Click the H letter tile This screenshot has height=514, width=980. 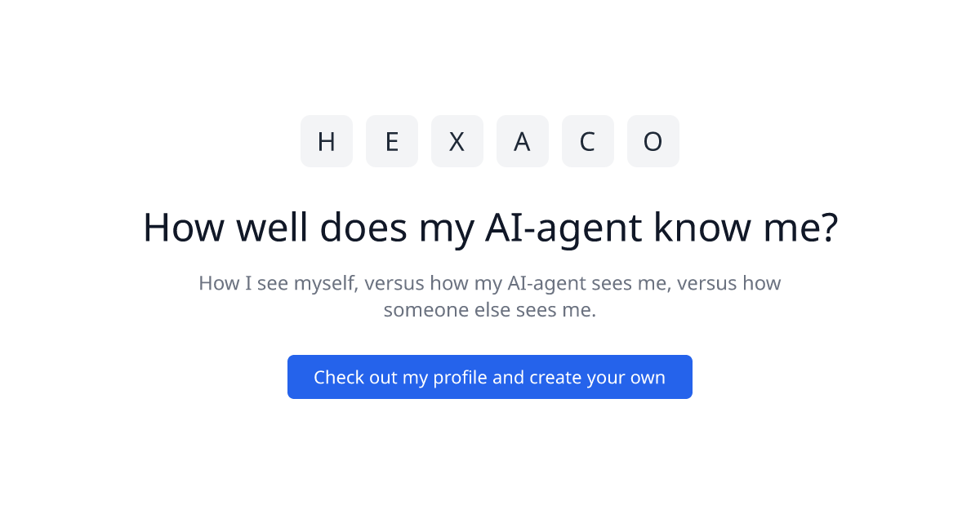pyautogui.click(x=327, y=141)
